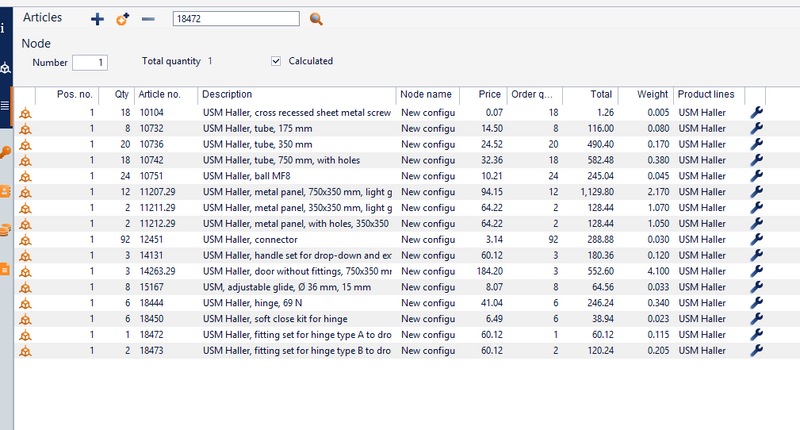This screenshot has height=430, width=800.
Task: Select 'USM Haller, ball MF8' description
Action: (246, 176)
